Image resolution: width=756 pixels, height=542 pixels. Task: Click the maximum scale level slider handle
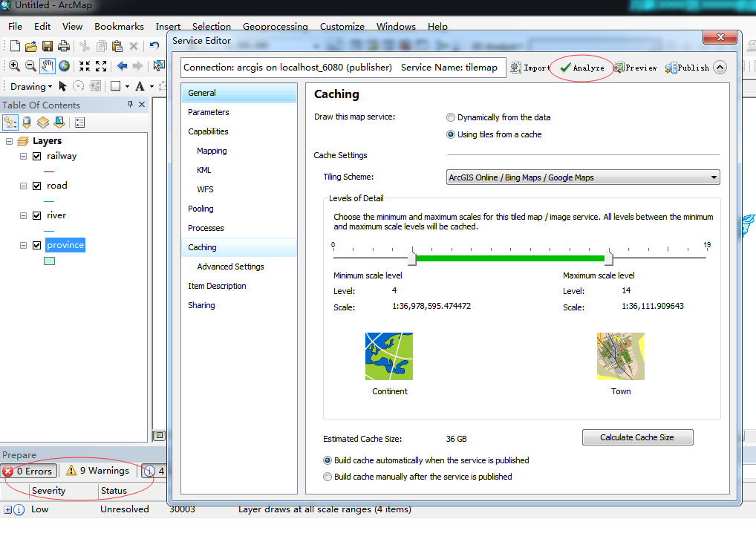[x=609, y=257]
